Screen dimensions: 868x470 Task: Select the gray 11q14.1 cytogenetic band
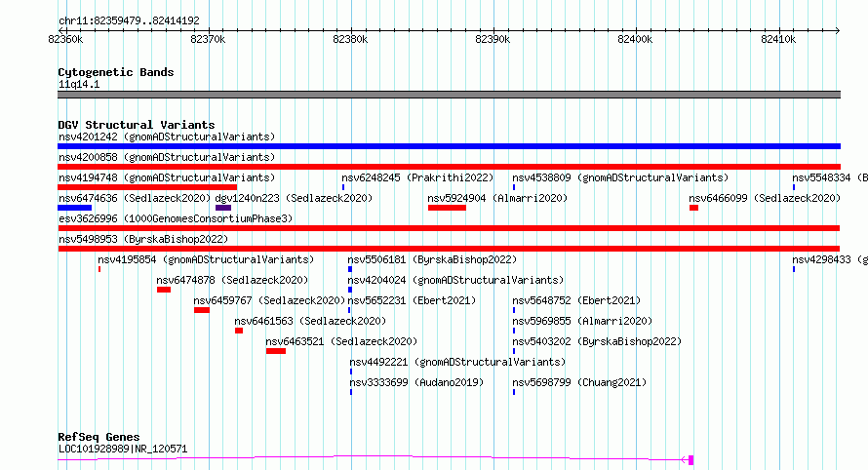(x=449, y=95)
